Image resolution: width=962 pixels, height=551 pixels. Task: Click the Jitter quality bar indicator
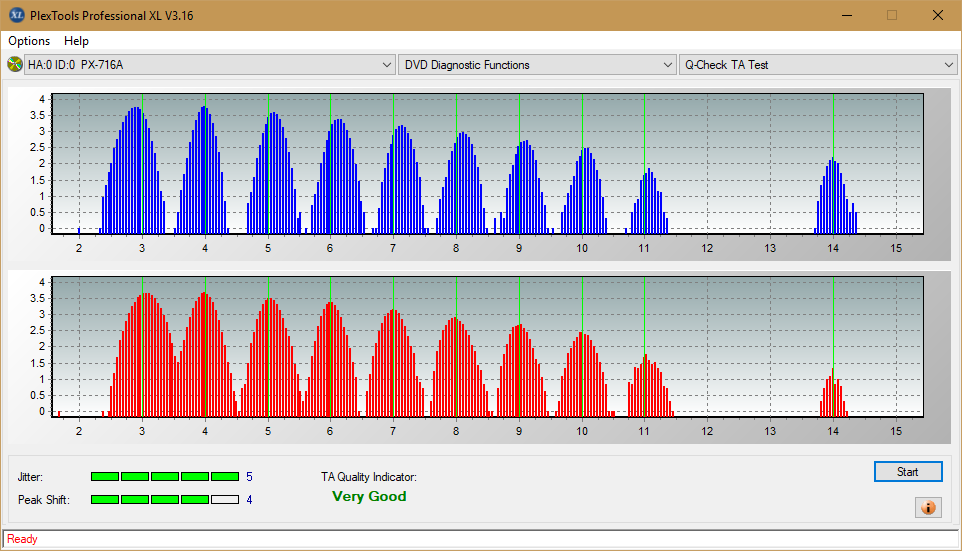point(164,477)
